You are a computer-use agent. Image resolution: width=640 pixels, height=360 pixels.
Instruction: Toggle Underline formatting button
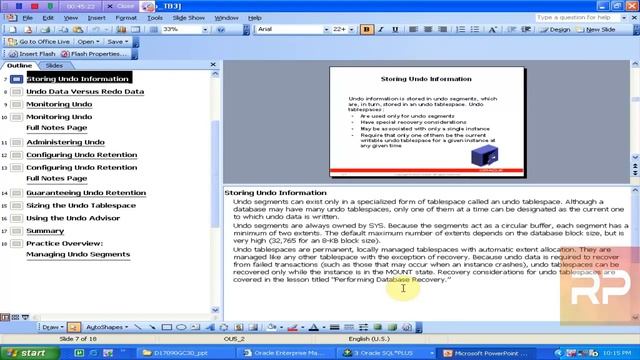[x=395, y=29]
